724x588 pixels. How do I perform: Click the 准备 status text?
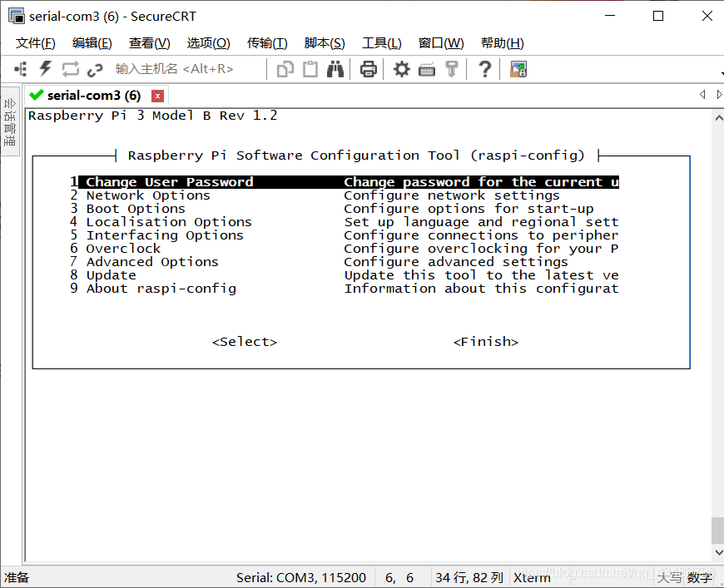17,578
